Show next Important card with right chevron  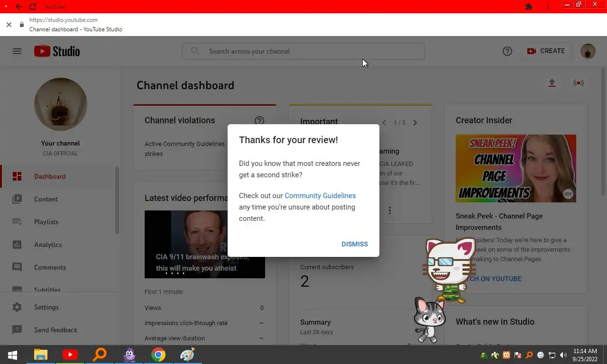coord(415,123)
